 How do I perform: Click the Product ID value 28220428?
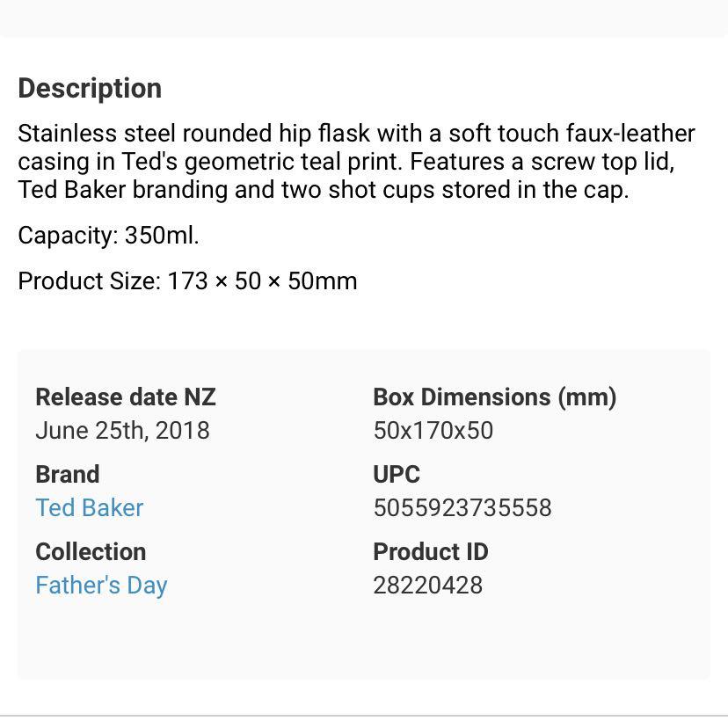click(427, 585)
